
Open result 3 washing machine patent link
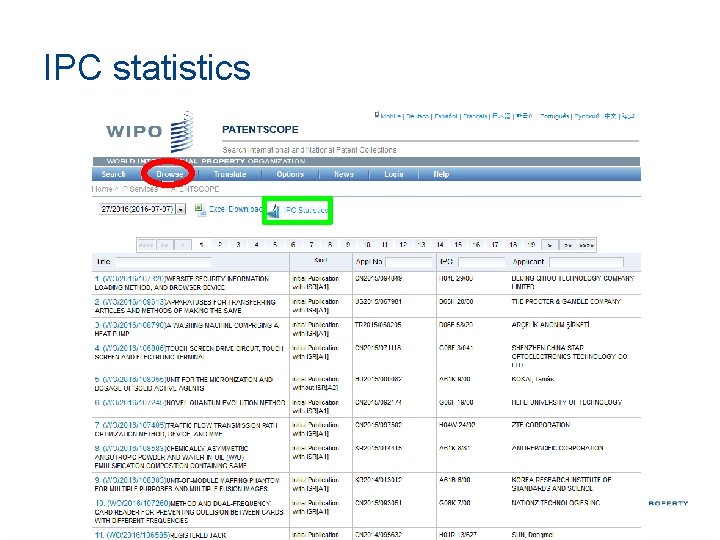point(130,325)
